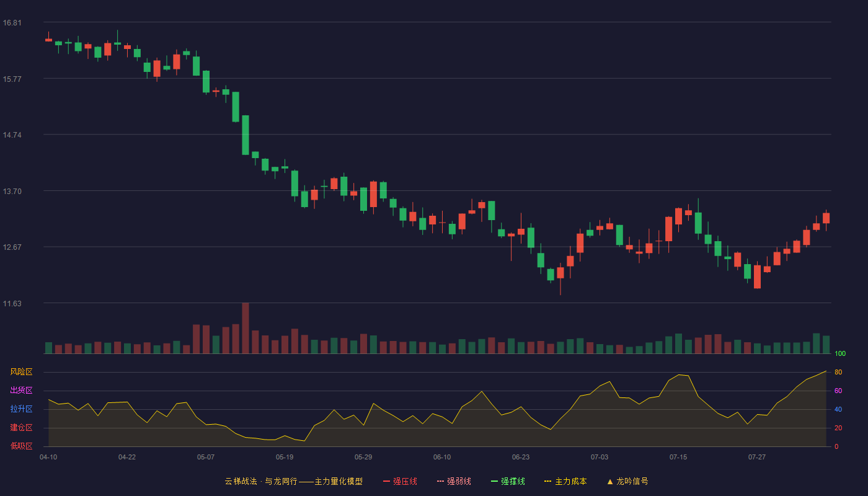
Task: Toggle the 强压线 legend series
Action: [x=400, y=481]
